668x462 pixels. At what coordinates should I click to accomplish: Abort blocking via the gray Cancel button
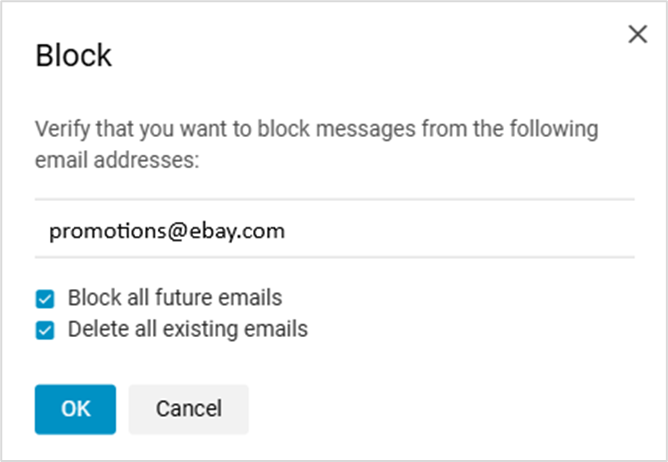pos(188,409)
